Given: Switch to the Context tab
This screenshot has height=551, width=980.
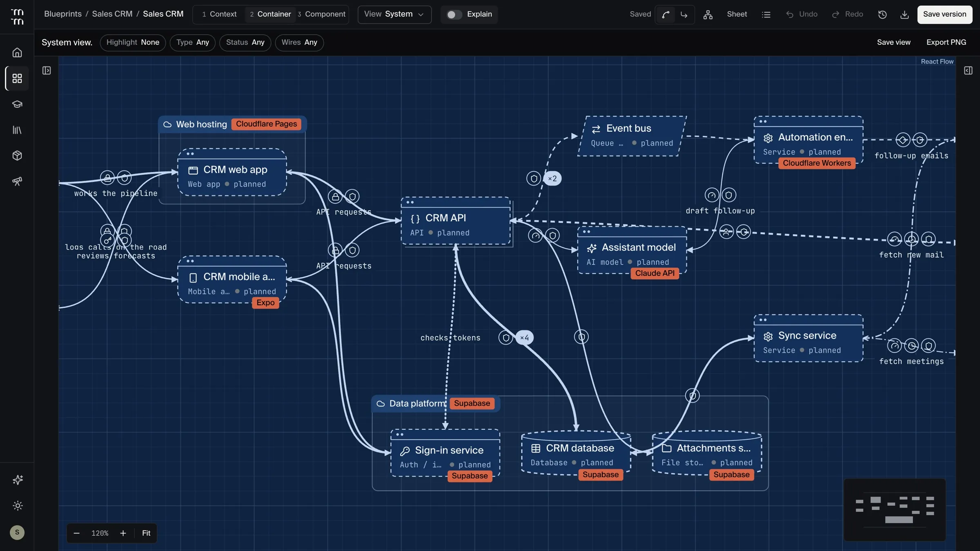Looking at the screenshot, I should point(219,14).
